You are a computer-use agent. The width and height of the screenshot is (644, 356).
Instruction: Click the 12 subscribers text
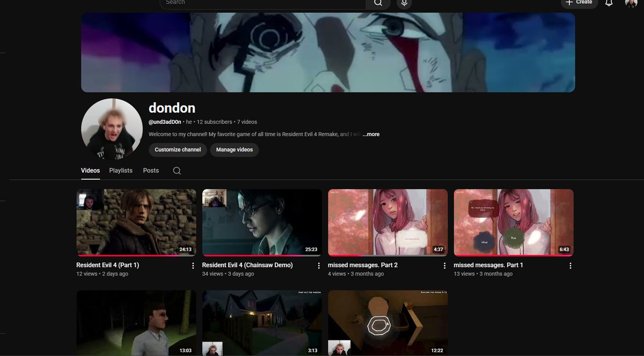tap(214, 122)
